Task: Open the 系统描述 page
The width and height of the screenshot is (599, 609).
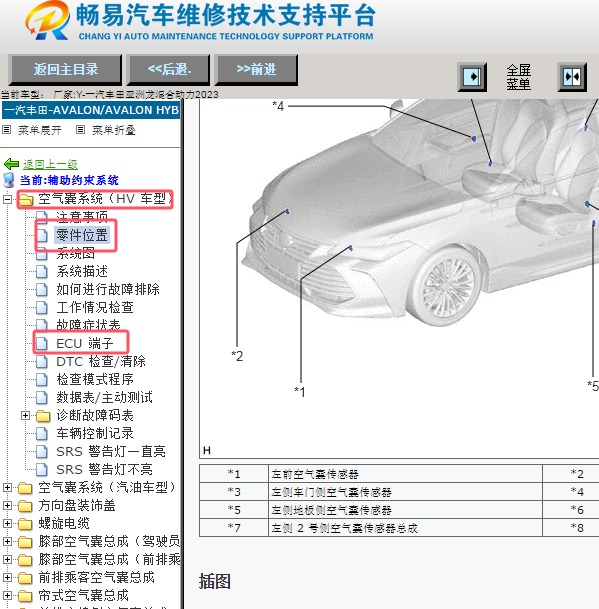Action: coord(82,271)
